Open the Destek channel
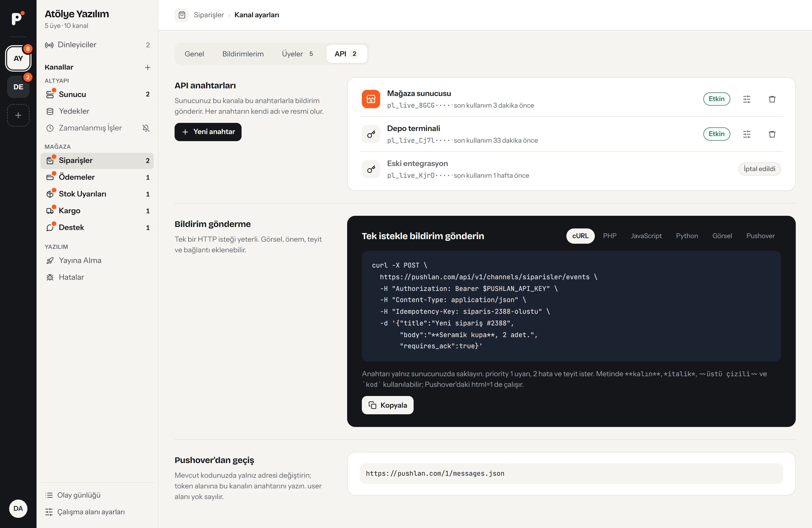Image resolution: width=812 pixels, height=528 pixels. click(x=97, y=227)
